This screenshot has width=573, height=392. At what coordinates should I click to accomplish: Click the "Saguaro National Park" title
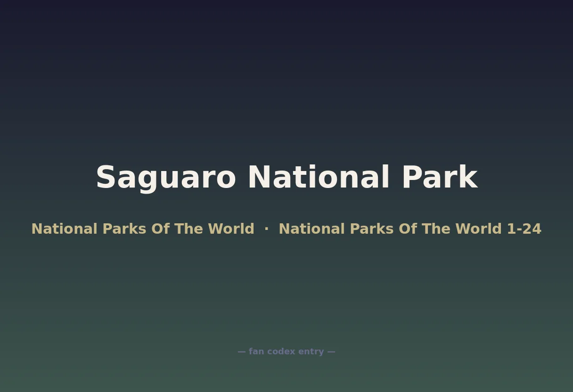(x=286, y=178)
